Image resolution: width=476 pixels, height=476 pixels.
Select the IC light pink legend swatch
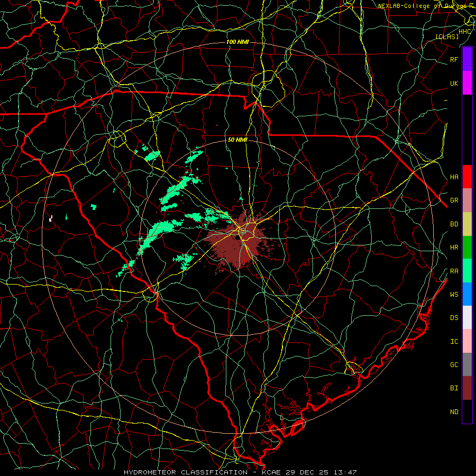point(467,341)
